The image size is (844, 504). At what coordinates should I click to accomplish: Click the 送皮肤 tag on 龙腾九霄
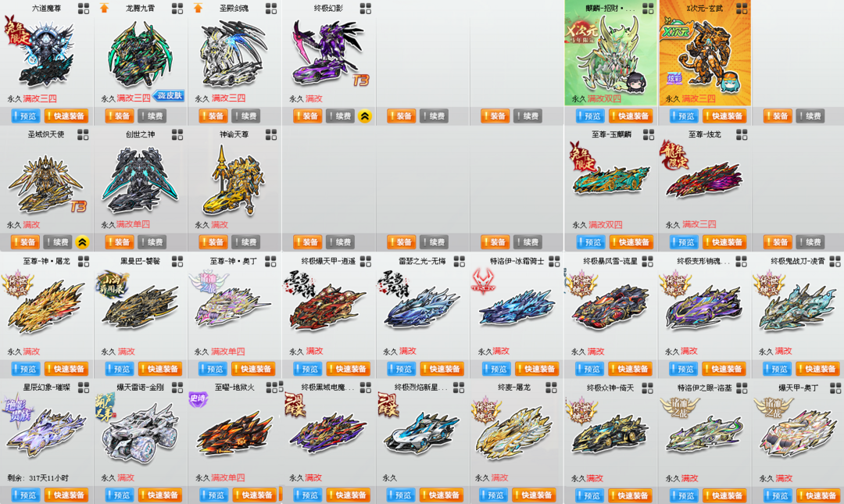pyautogui.click(x=169, y=96)
